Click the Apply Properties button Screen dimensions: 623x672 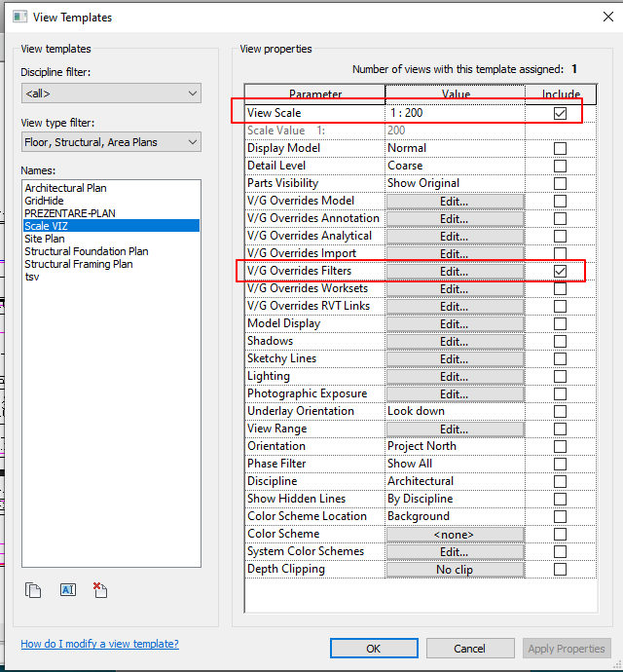point(567,649)
